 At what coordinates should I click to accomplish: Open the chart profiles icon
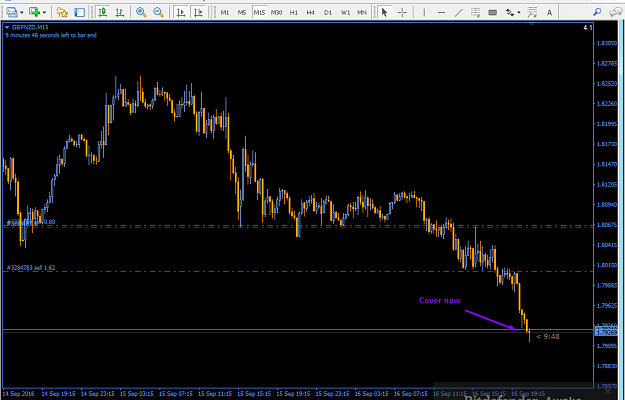coord(12,12)
